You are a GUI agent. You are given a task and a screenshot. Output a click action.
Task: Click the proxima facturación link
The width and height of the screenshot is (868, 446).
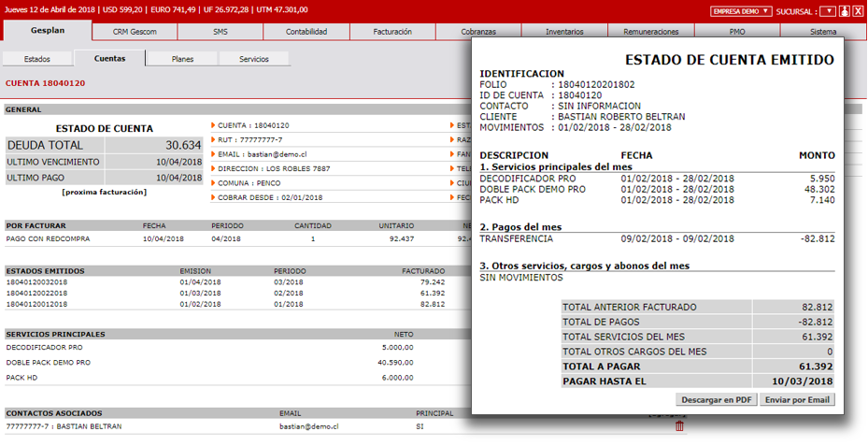coord(104,192)
